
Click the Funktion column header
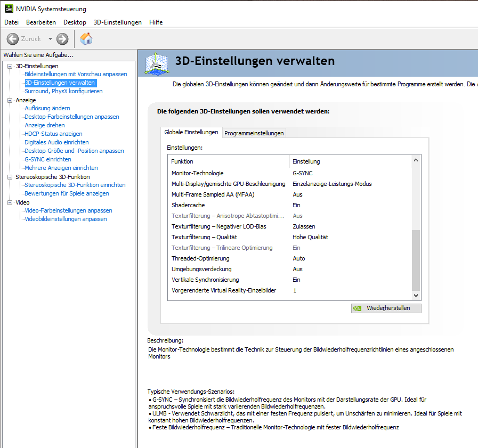229,161
